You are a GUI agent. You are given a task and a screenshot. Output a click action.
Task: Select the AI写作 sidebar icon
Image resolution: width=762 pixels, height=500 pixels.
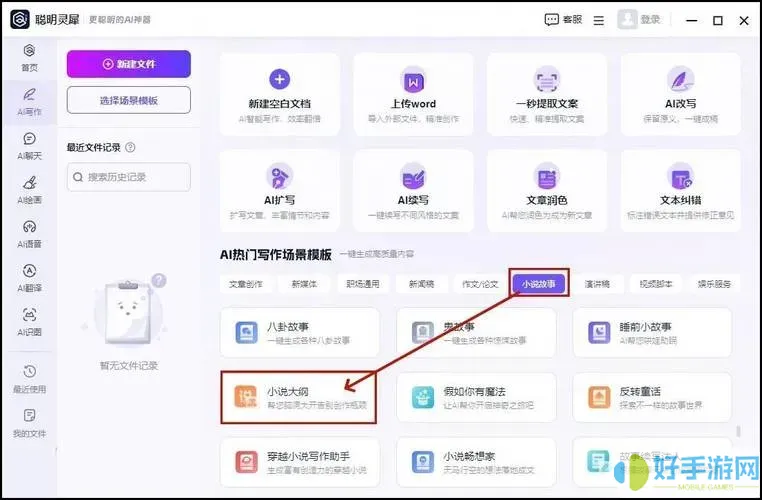[x=29, y=94]
